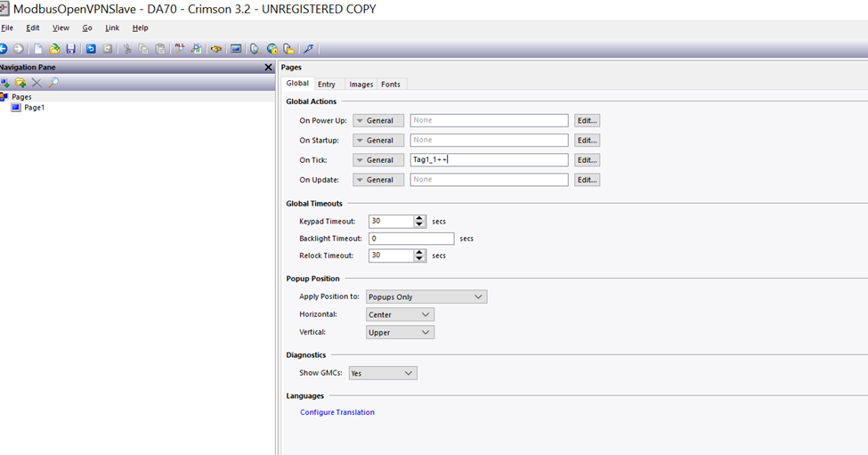The width and height of the screenshot is (868, 455).
Task: Open the Horizontal position dropdown
Action: 401,314
